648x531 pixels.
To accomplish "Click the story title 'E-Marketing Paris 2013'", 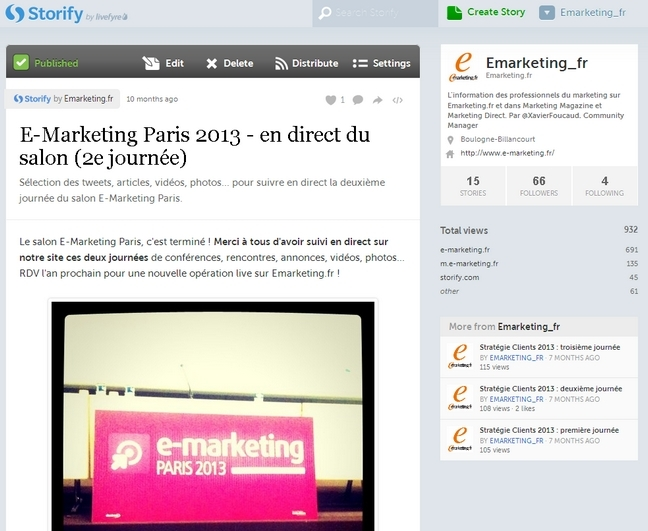I will coord(195,146).
